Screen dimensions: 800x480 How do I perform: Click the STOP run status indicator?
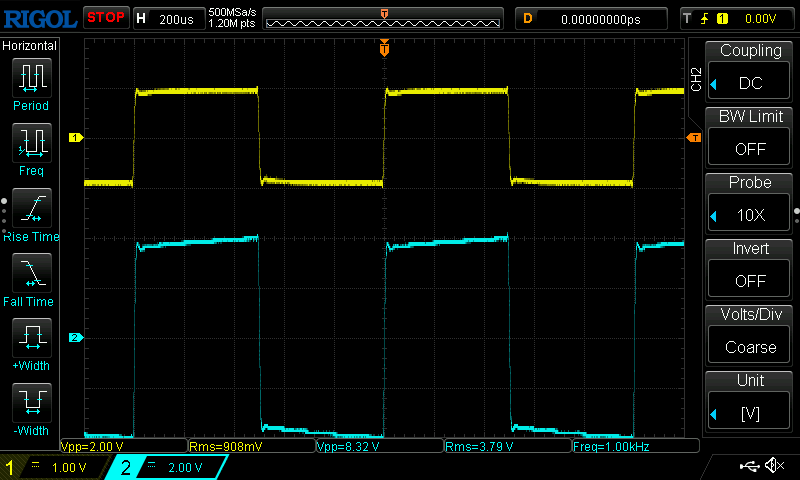pos(106,18)
